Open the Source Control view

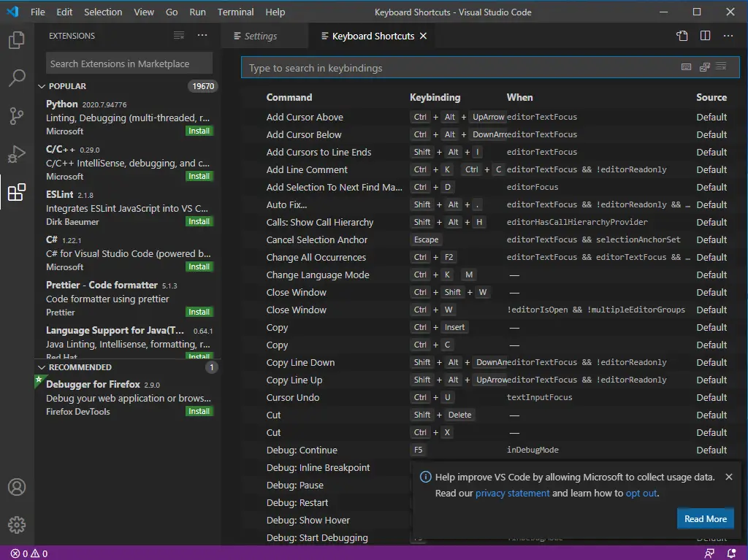click(x=17, y=116)
